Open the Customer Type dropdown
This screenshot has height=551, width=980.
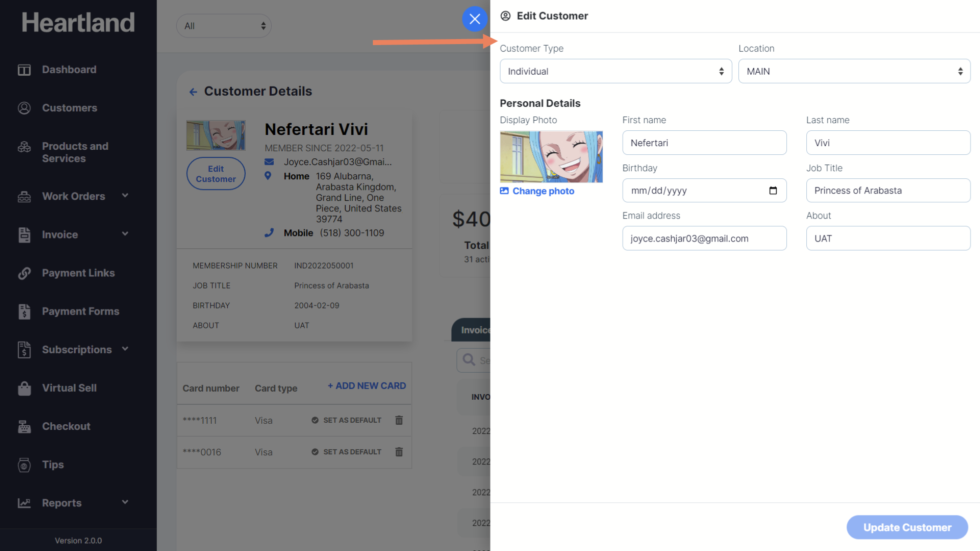pyautogui.click(x=615, y=71)
